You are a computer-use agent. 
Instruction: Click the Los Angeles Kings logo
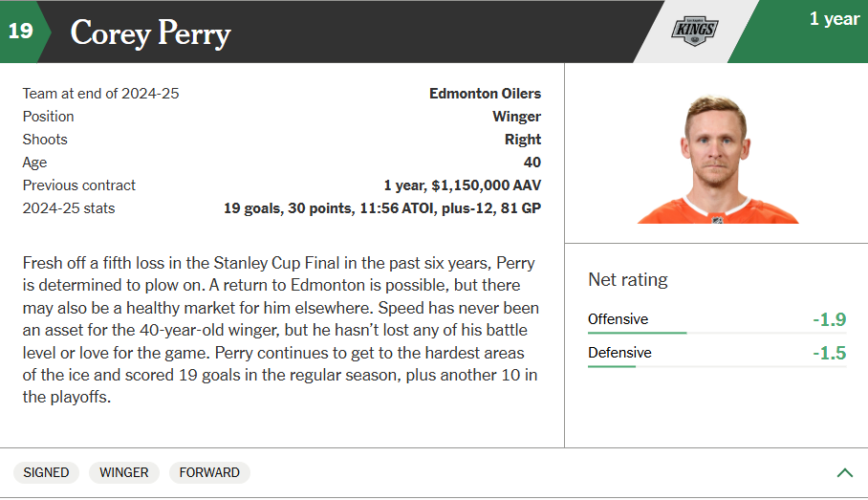695,31
